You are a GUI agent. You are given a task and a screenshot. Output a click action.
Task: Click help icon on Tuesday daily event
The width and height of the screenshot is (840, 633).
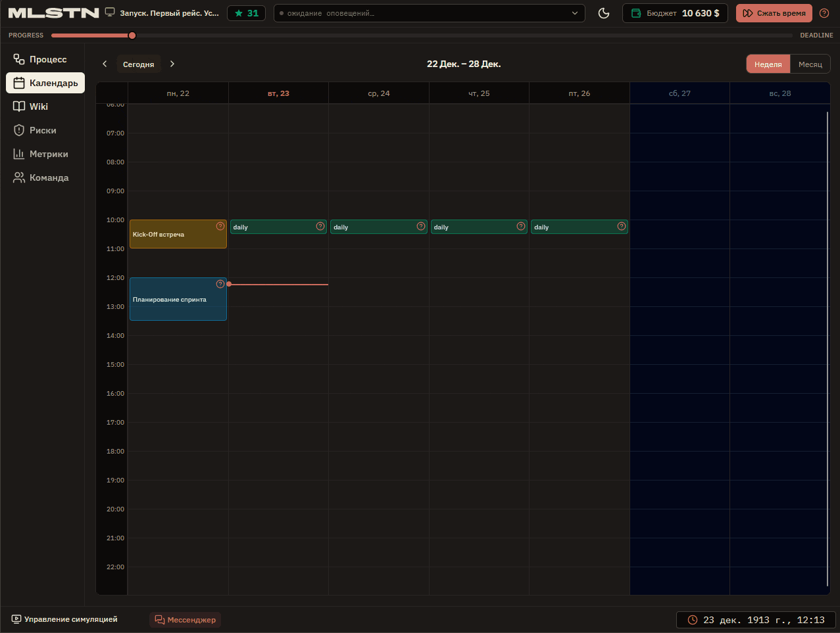click(x=320, y=226)
